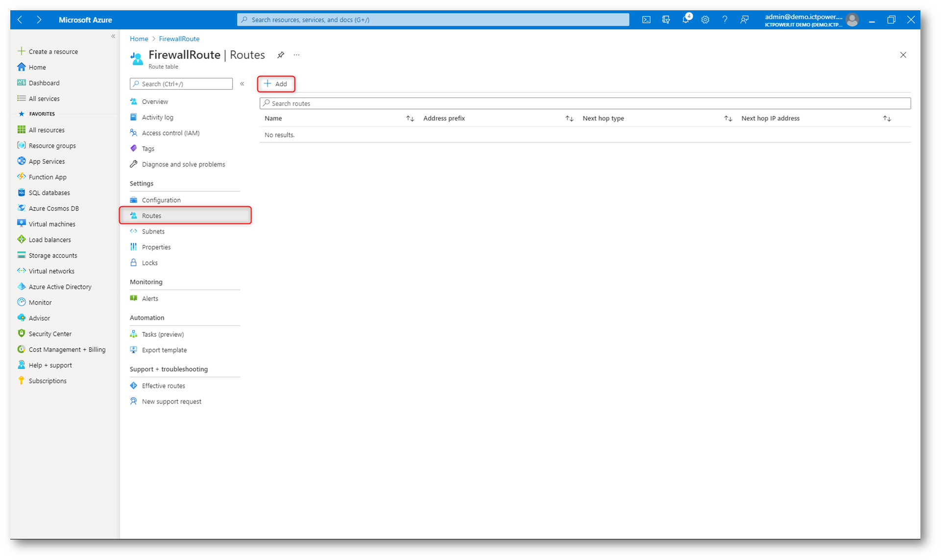Open Cloud Shell from the top bar
The width and height of the screenshot is (941, 560).
(646, 20)
